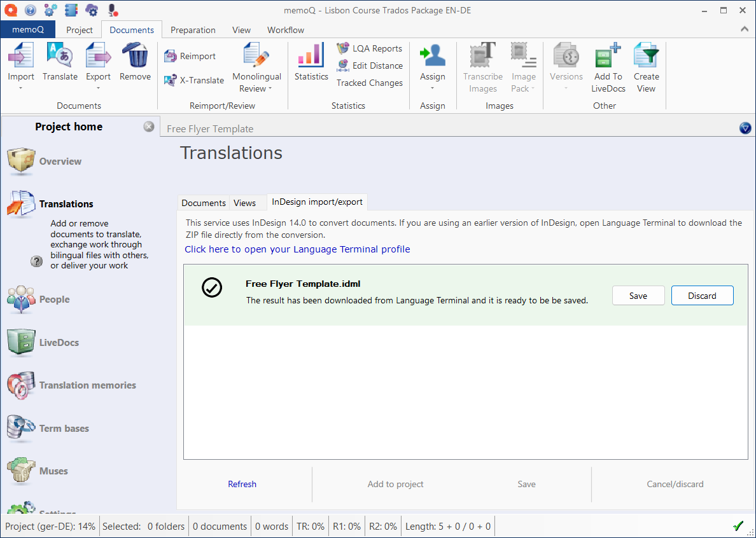
Task: Click the Reimport button
Action: [190, 57]
